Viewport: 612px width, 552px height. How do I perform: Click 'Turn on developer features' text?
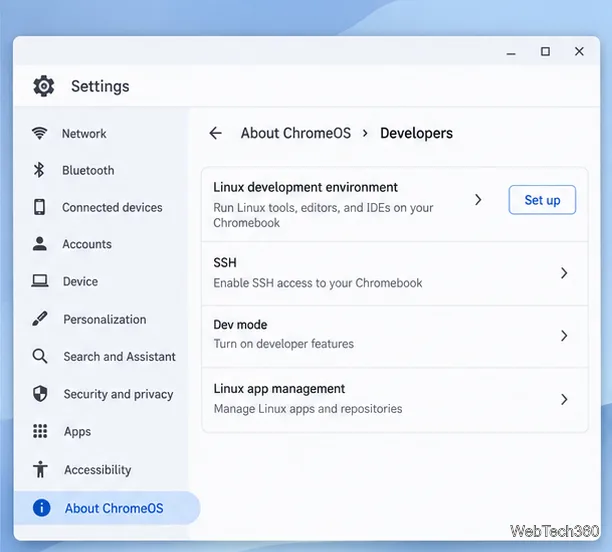(283, 344)
